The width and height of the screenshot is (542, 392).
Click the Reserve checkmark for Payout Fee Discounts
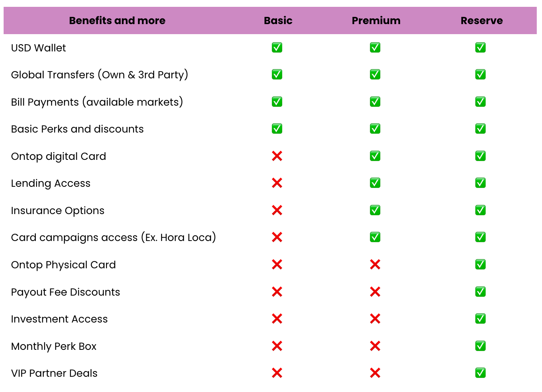[x=480, y=292]
